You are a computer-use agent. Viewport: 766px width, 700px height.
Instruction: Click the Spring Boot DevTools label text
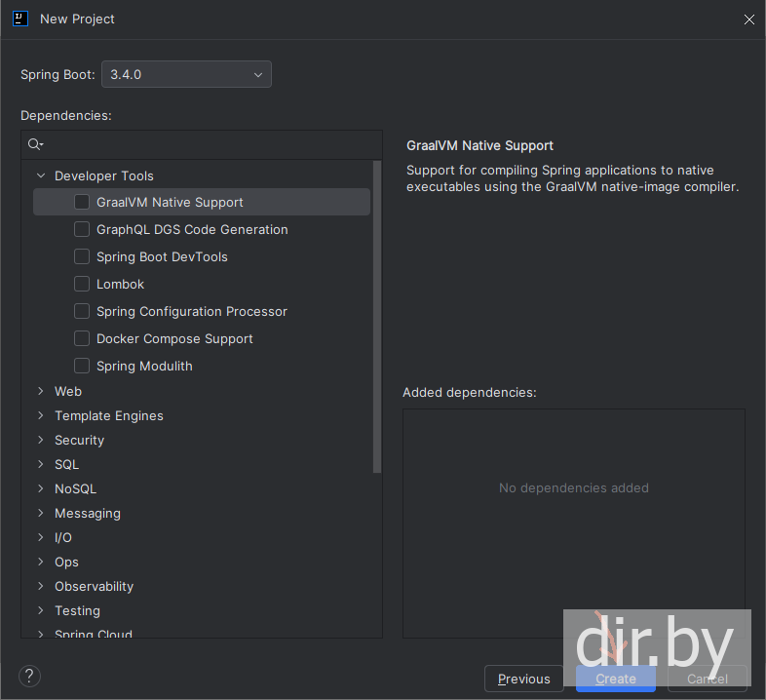[162, 256]
